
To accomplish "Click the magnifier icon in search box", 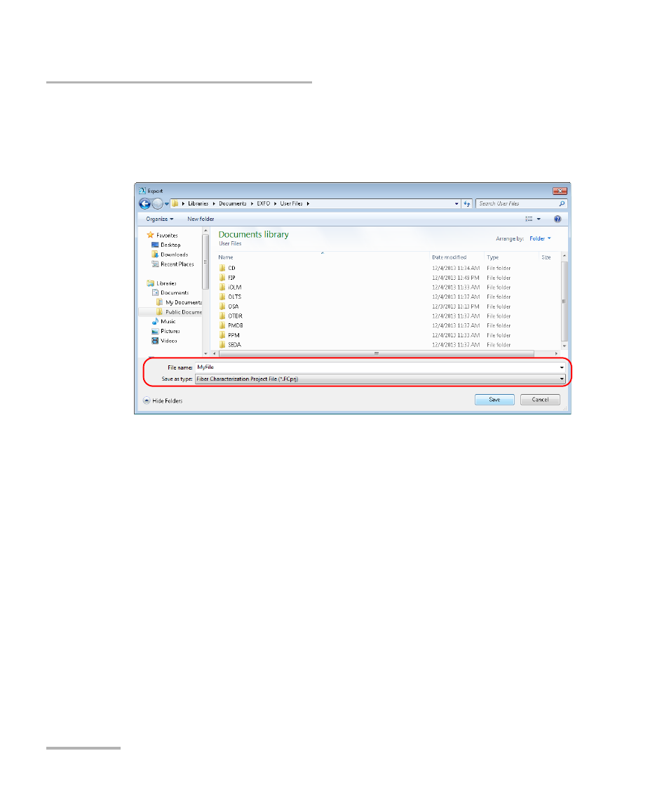I will pos(562,204).
